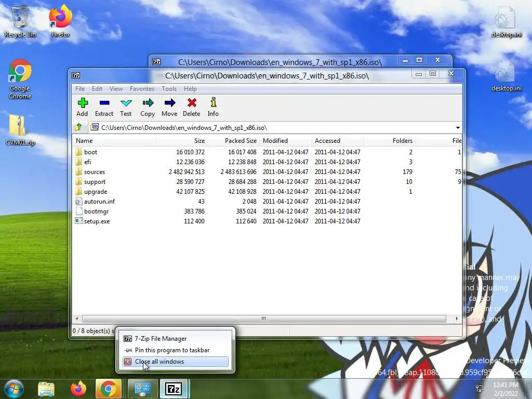Click Chrome icon in taskbar

[108, 389]
